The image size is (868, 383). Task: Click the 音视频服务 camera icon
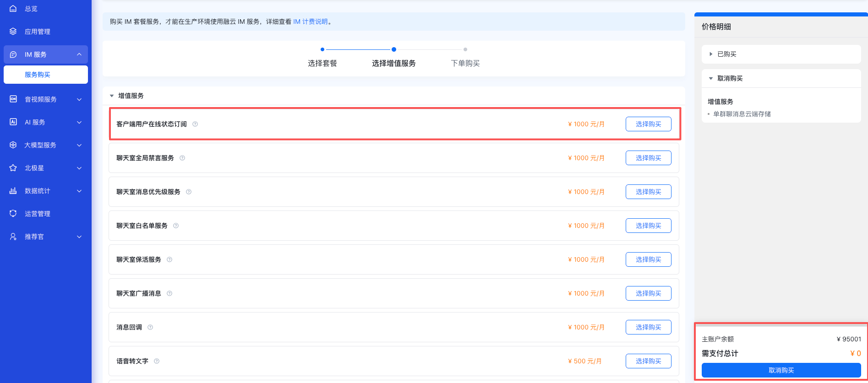(x=13, y=99)
